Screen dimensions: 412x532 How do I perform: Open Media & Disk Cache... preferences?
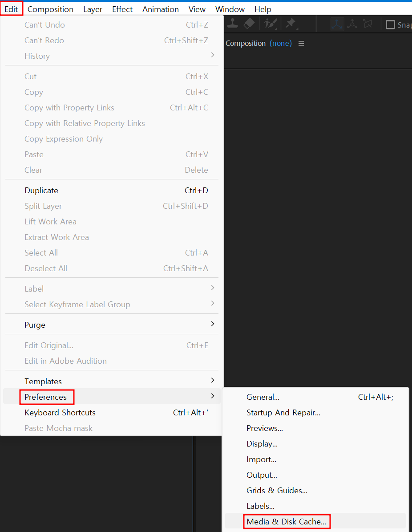point(315,521)
